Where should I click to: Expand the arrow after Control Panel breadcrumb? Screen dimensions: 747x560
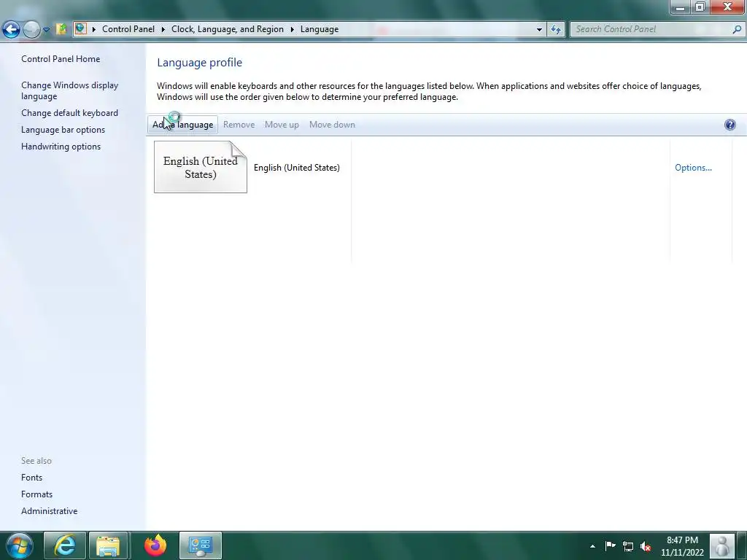pos(163,29)
